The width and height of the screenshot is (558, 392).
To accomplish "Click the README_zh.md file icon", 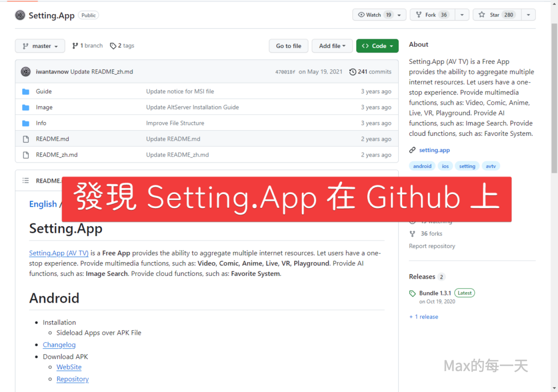I will click(x=26, y=155).
